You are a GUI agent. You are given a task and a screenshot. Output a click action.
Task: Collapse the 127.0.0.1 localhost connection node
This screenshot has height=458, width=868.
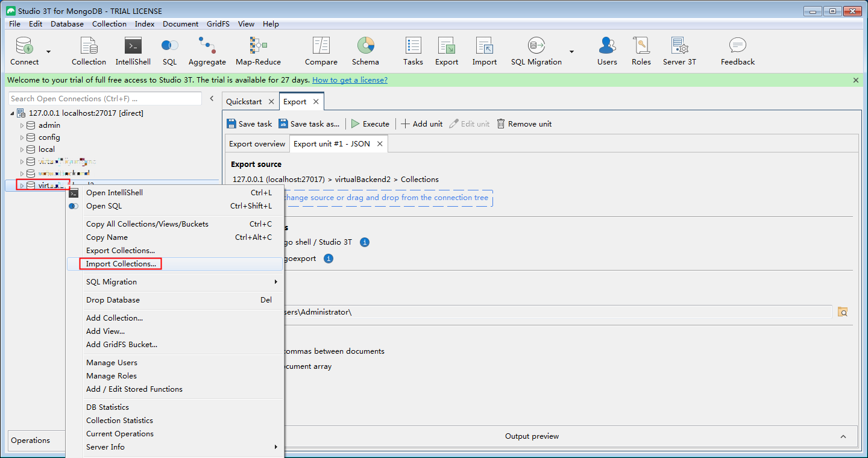click(x=12, y=113)
